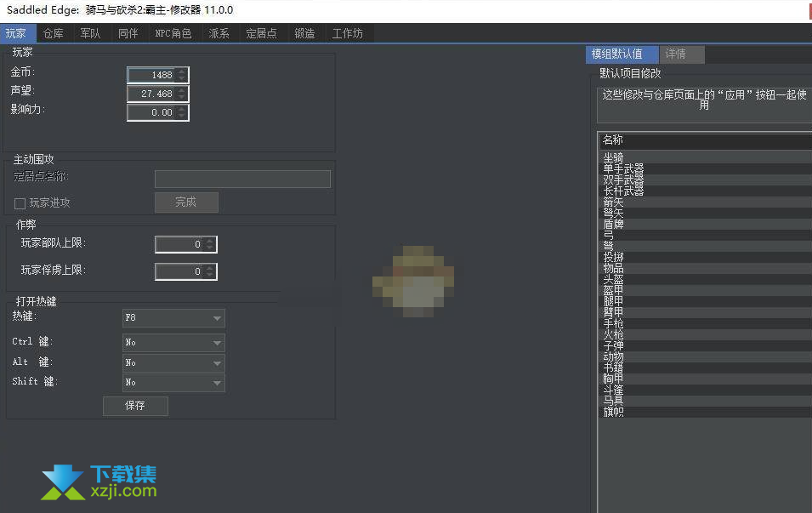The image size is (812, 513).
Task: Switch to the 详情 tab
Action: 682,54
